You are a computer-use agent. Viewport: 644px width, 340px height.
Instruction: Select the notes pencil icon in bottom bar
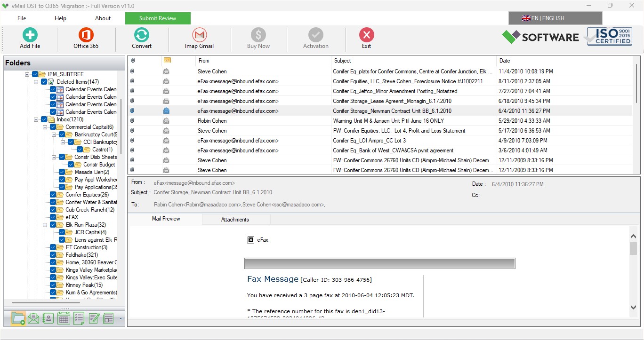pyautogui.click(x=94, y=318)
